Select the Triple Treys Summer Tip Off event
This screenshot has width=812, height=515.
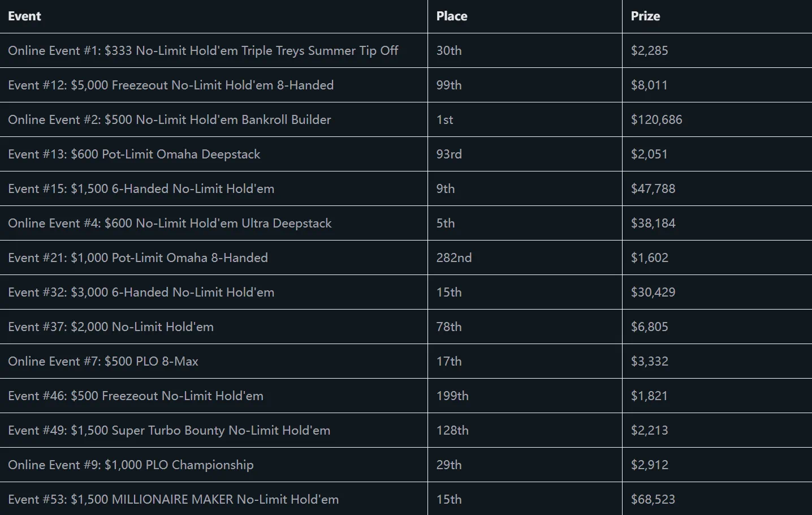(203, 51)
